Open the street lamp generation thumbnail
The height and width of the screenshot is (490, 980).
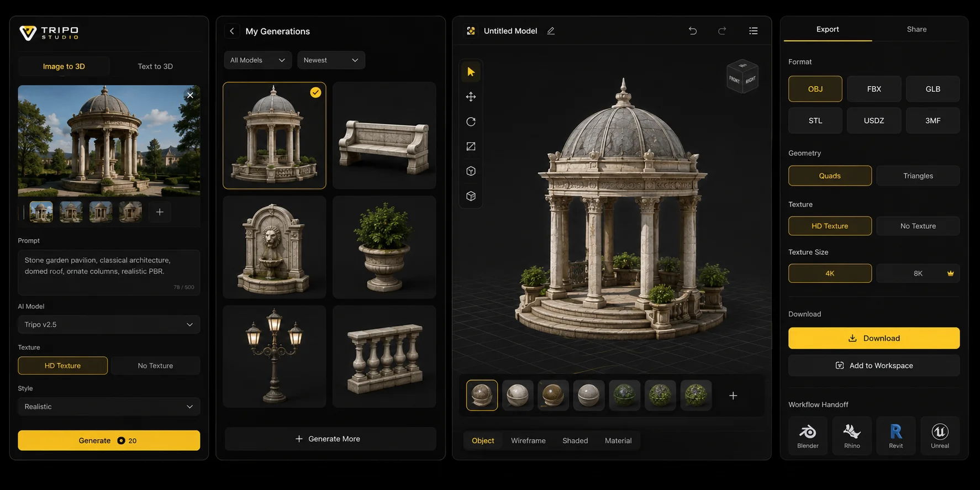click(x=275, y=356)
